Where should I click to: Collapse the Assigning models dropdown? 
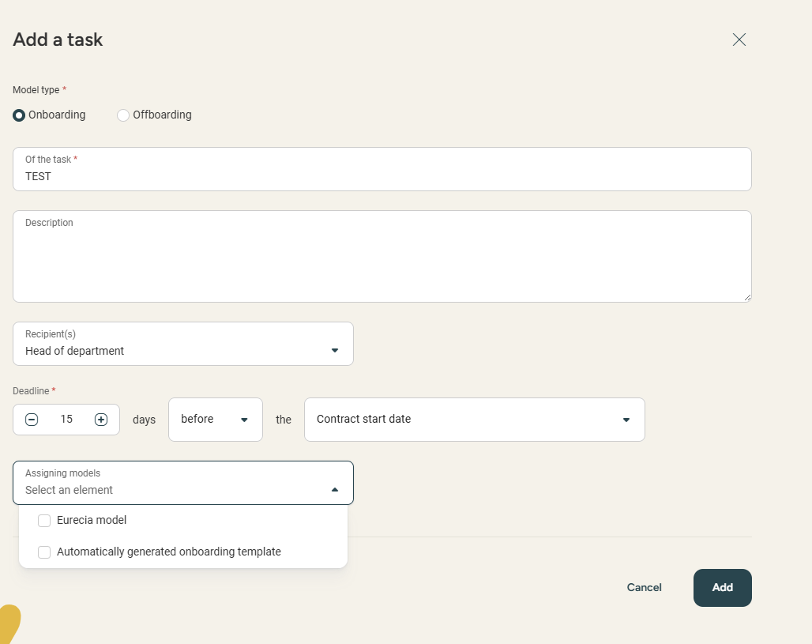click(x=335, y=490)
